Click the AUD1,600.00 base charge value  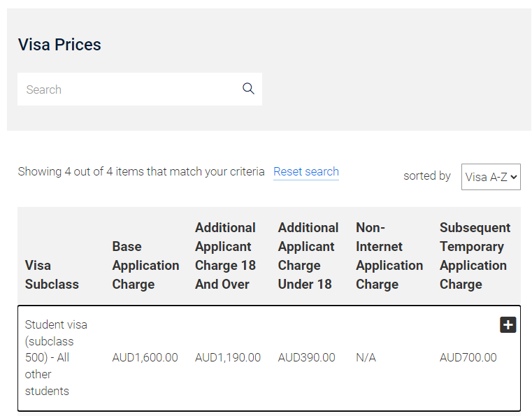click(145, 358)
